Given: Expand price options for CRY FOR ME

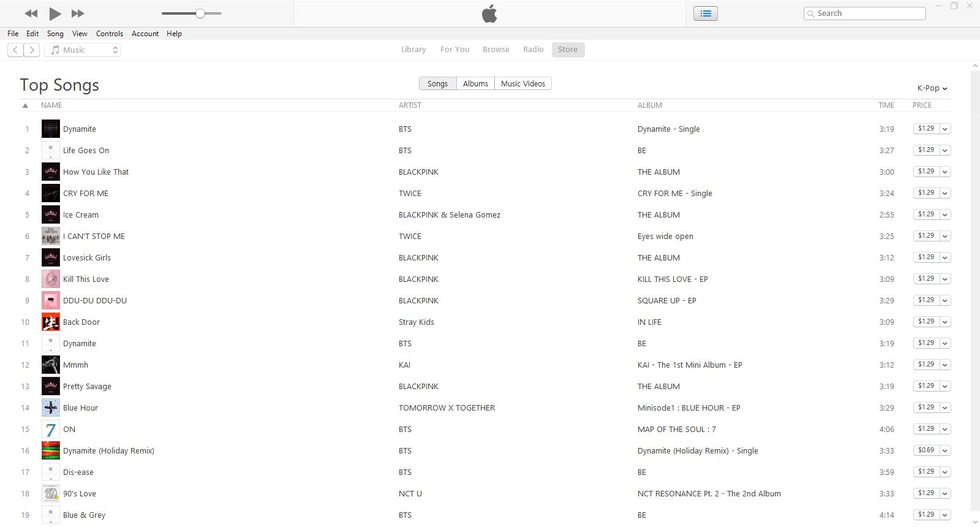Looking at the screenshot, I should coord(945,193).
